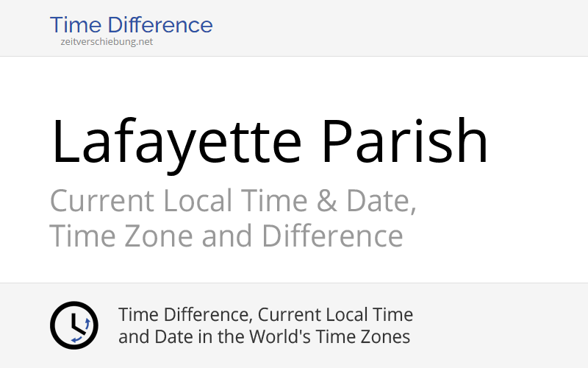
Task: Click the Current Local Time & Date subtitle
Action: 233,201
